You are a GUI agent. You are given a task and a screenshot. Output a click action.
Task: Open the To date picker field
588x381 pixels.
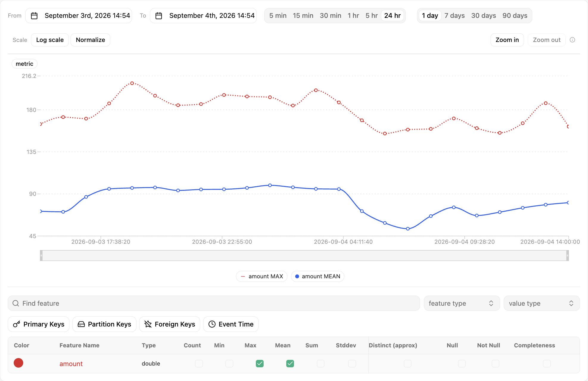click(203, 16)
